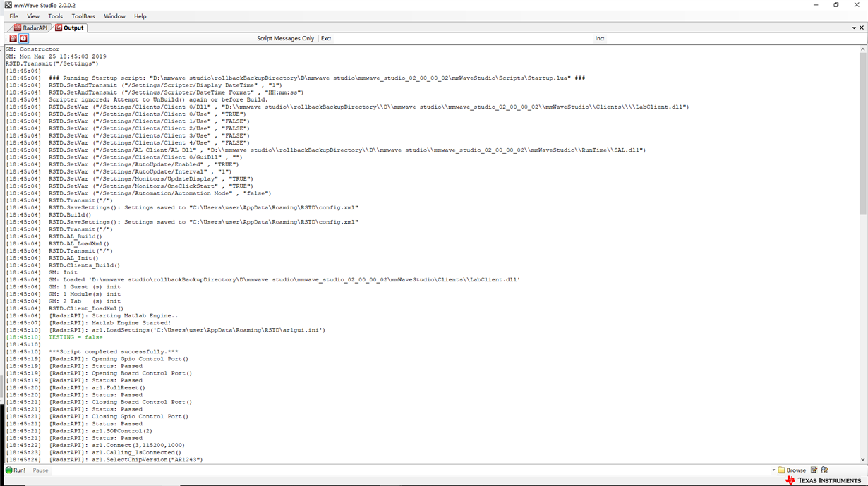
Task: Click 'Client 4/Use' FALSE SetVar line
Action: 128,142
